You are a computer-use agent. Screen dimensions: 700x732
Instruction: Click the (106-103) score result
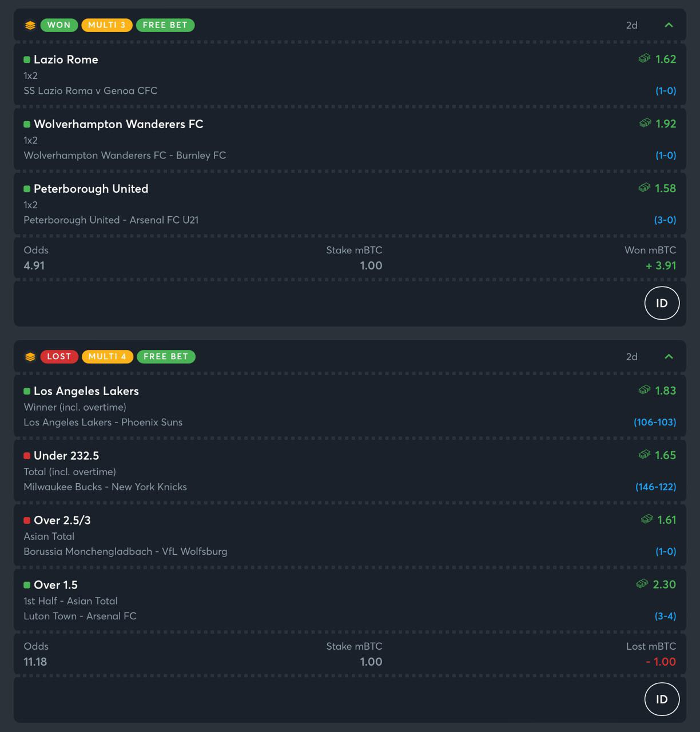tap(655, 422)
